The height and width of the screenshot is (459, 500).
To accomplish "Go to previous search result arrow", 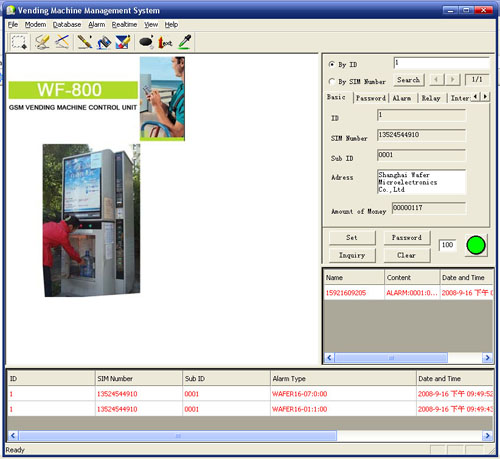I will pos(436,80).
